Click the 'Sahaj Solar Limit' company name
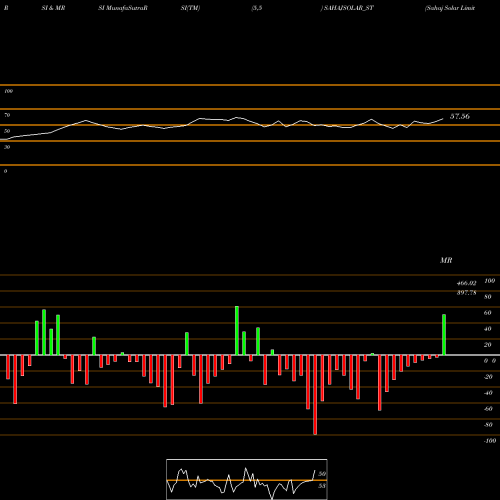 click(x=450, y=8)
